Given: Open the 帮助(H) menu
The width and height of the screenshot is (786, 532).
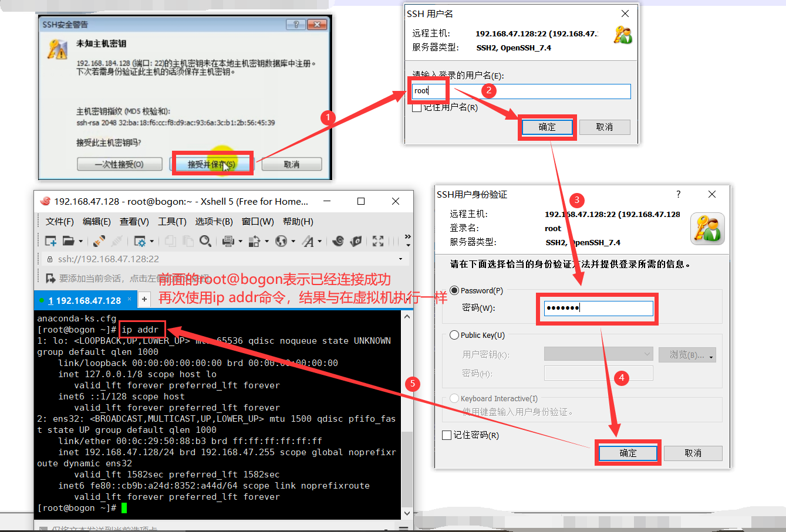Looking at the screenshot, I should click(x=298, y=221).
